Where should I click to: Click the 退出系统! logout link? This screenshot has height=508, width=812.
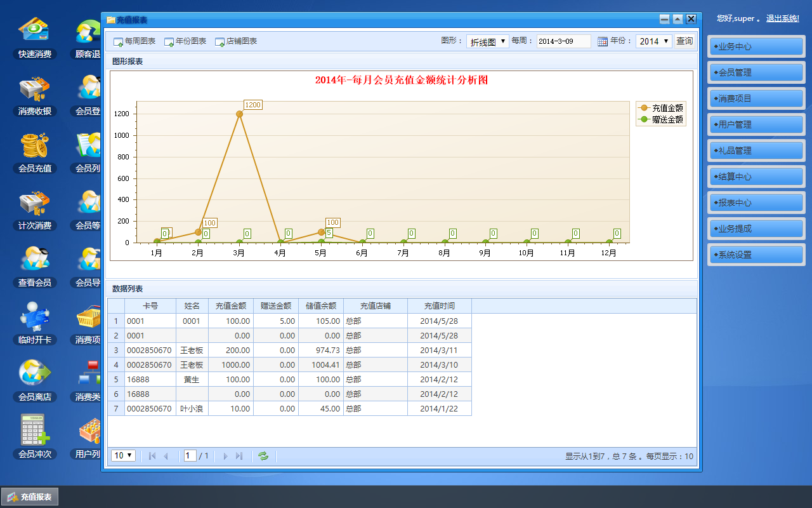coord(783,18)
